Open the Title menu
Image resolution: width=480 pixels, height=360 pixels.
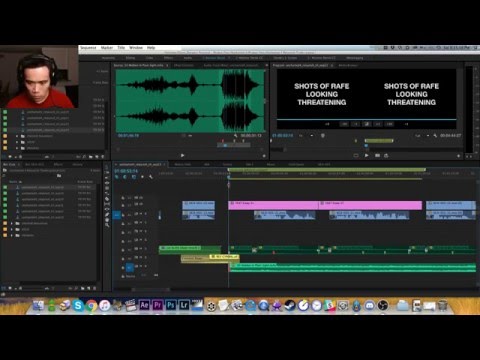click(x=121, y=48)
